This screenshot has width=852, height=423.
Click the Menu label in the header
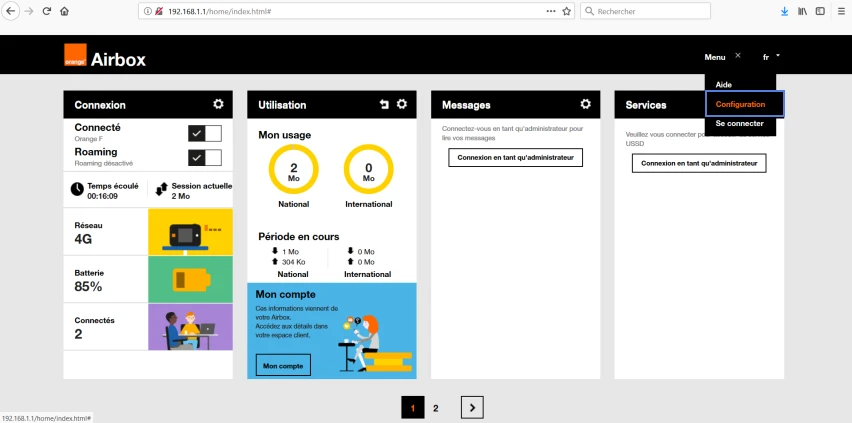715,57
